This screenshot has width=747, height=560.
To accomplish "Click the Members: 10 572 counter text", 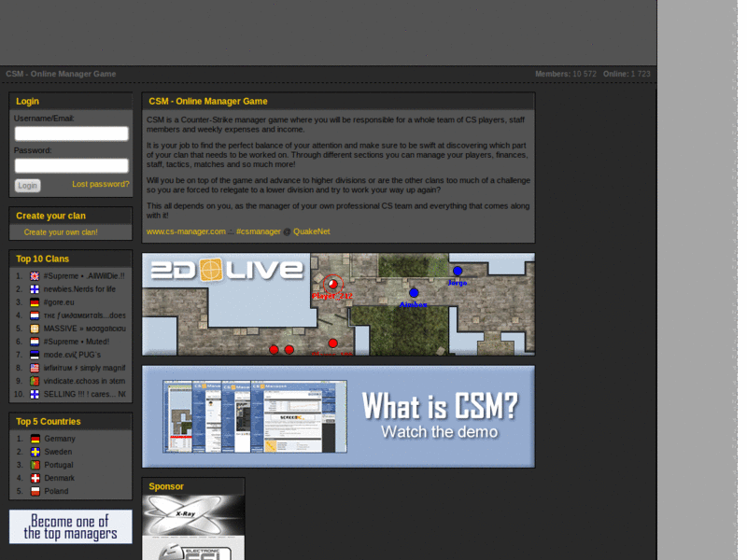I will (566, 74).
